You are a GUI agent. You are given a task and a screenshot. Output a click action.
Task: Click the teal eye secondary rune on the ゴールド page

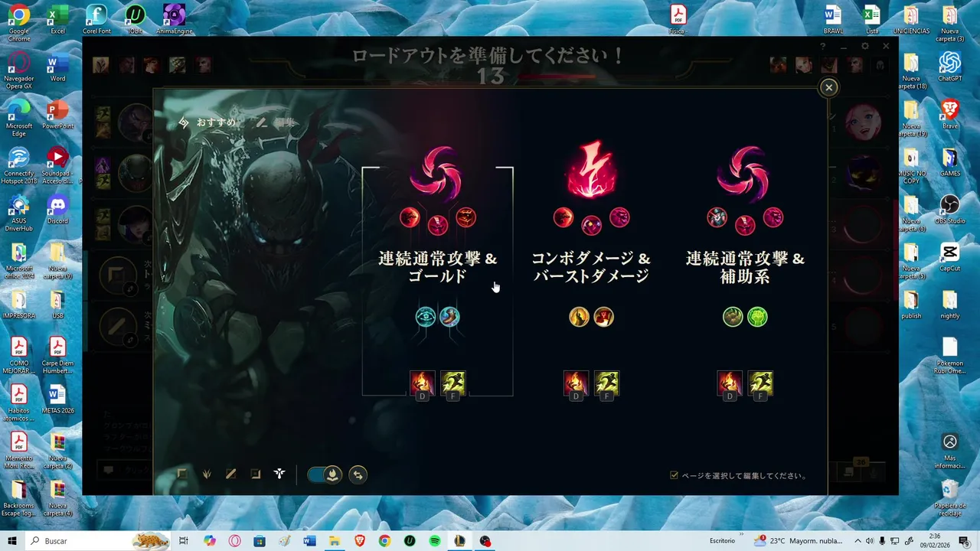[426, 317]
